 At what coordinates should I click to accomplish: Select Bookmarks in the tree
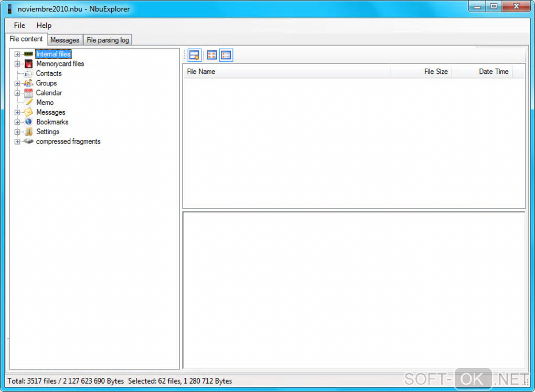point(52,122)
